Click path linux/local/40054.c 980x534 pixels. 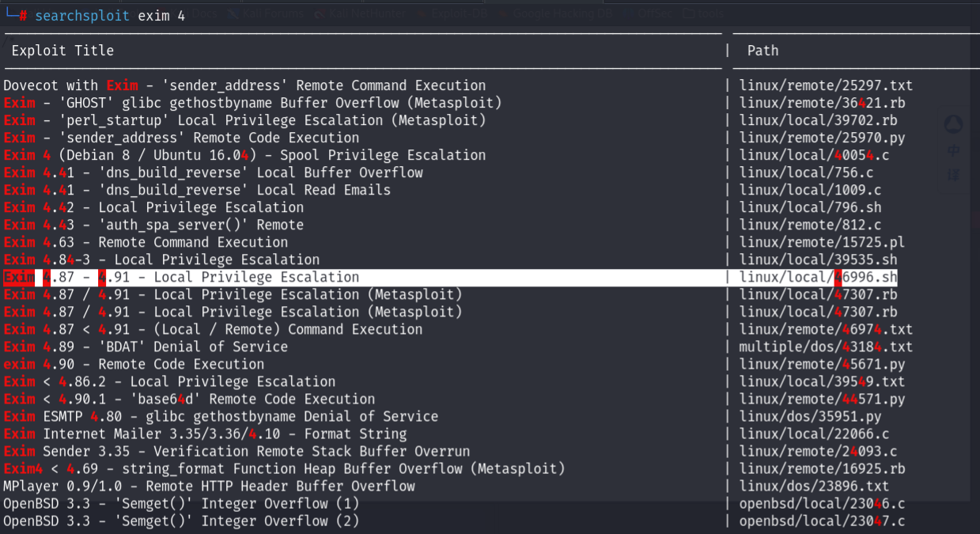pos(814,155)
